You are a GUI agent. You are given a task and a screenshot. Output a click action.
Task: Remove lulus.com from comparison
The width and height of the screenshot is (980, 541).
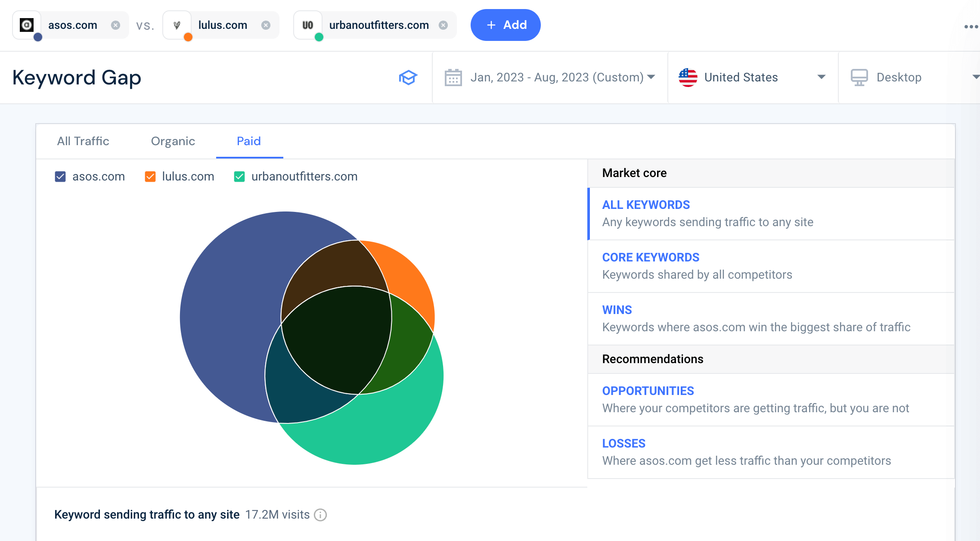click(266, 25)
